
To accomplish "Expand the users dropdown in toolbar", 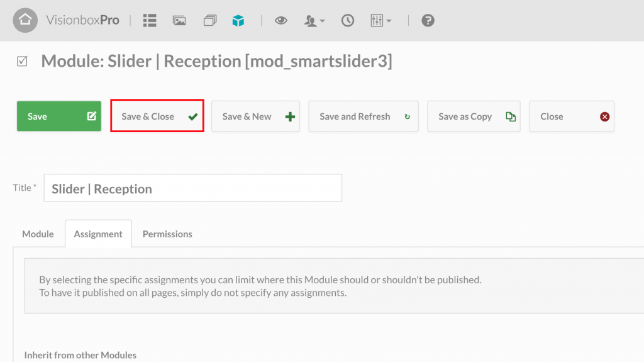I will pos(314,21).
